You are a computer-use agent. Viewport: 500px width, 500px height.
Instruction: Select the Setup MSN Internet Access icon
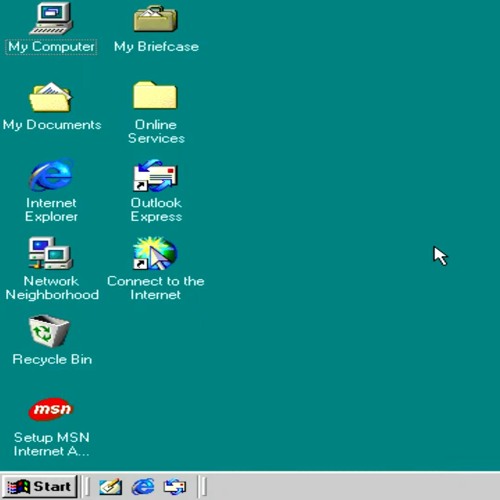click(51, 409)
